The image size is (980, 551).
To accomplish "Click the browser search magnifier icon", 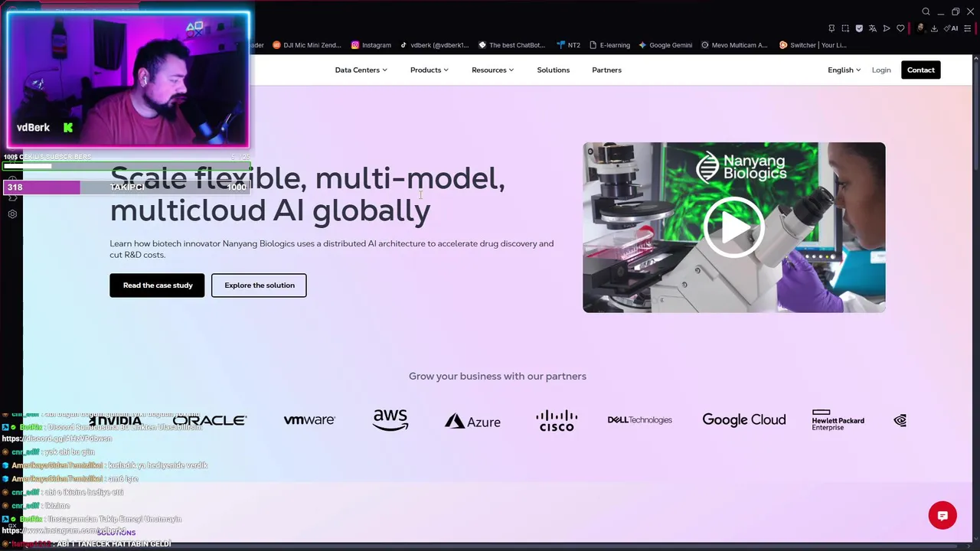I will (926, 11).
